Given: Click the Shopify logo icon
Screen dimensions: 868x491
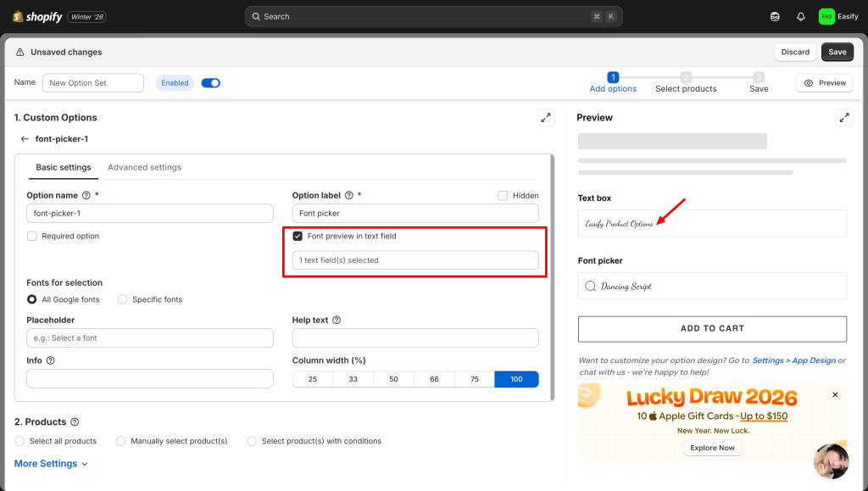Looking at the screenshot, I should pyautogui.click(x=18, y=16).
